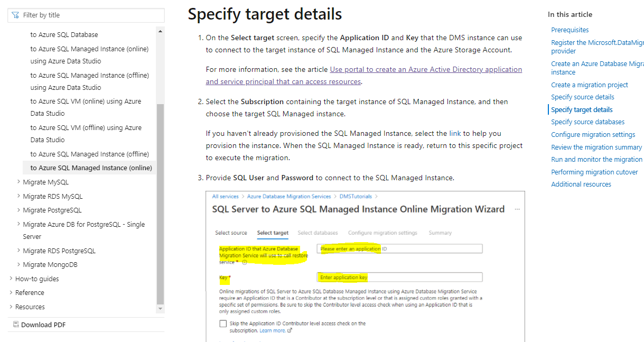Click the Filter by title input field

[86, 15]
